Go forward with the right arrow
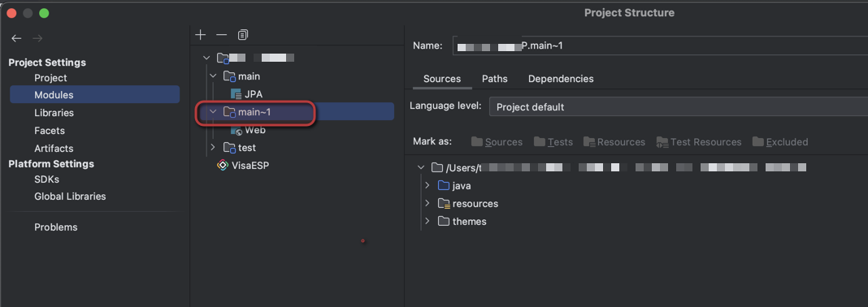868x307 pixels. 37,38
